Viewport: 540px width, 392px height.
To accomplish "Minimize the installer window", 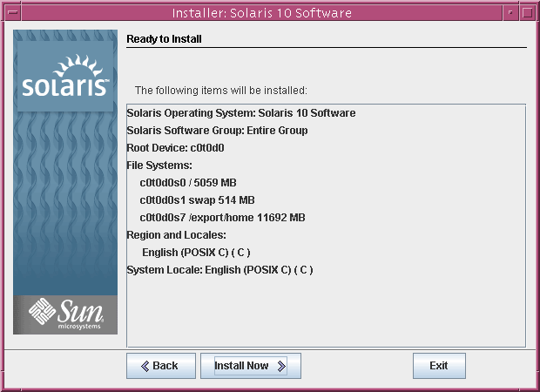I will pyautogui.click(x=510, y=12).
